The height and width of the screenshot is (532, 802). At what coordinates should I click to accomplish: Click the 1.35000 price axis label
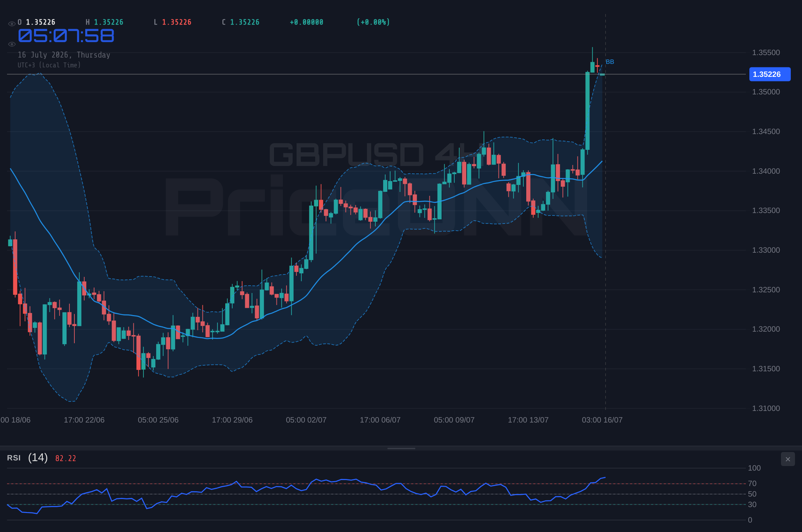tap(766, 92)
